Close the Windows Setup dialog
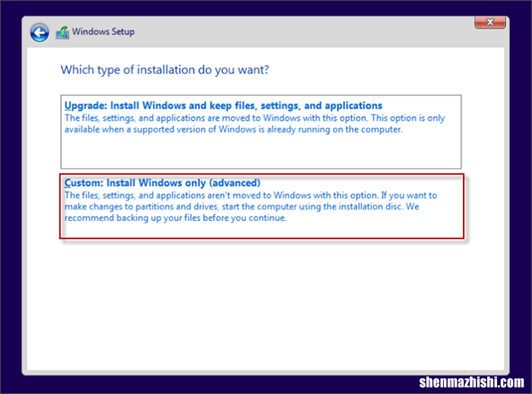 [490, 22]
